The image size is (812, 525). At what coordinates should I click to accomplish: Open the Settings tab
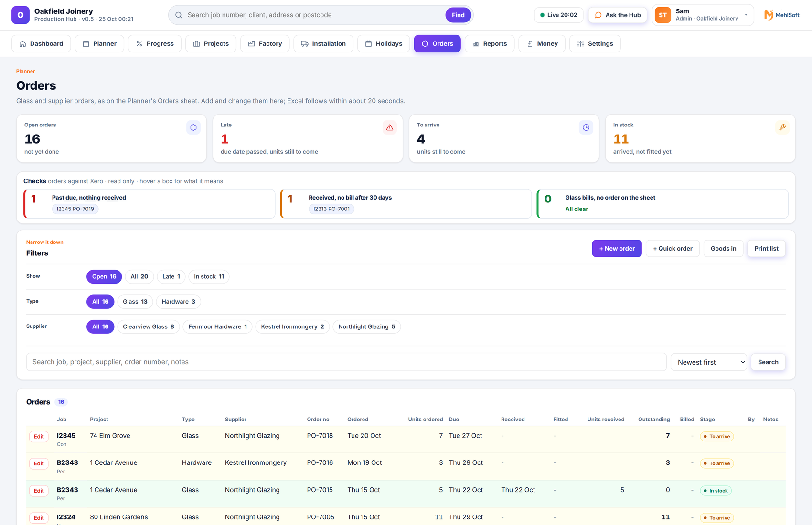point(595,43)
